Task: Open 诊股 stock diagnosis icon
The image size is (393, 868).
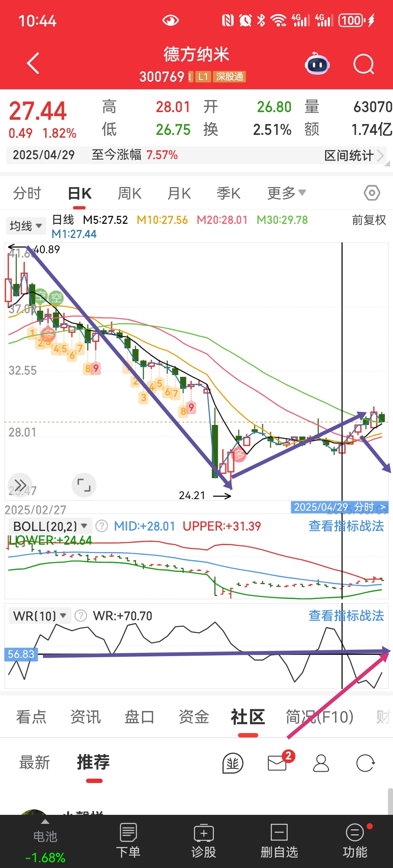Action: pos(204,841)
